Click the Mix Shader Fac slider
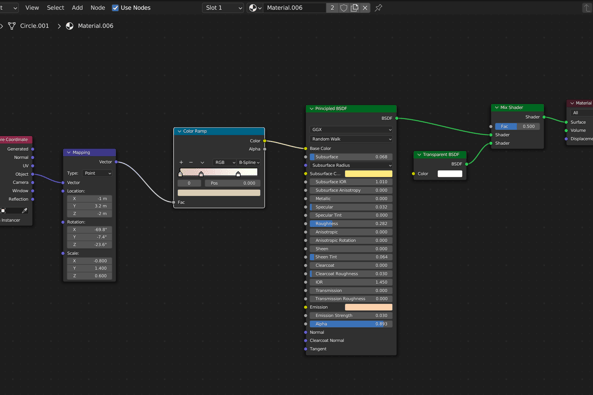 pyautogui.click(x=517, y=126)
